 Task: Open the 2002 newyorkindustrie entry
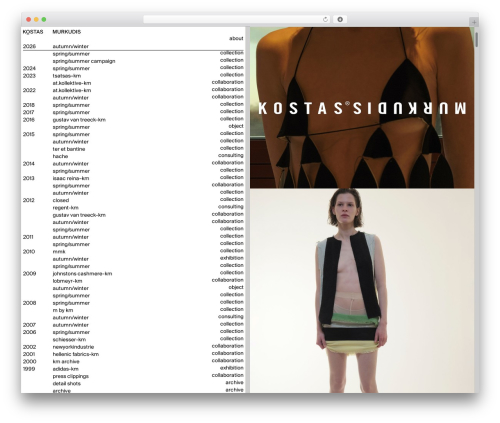coord(73,347)
